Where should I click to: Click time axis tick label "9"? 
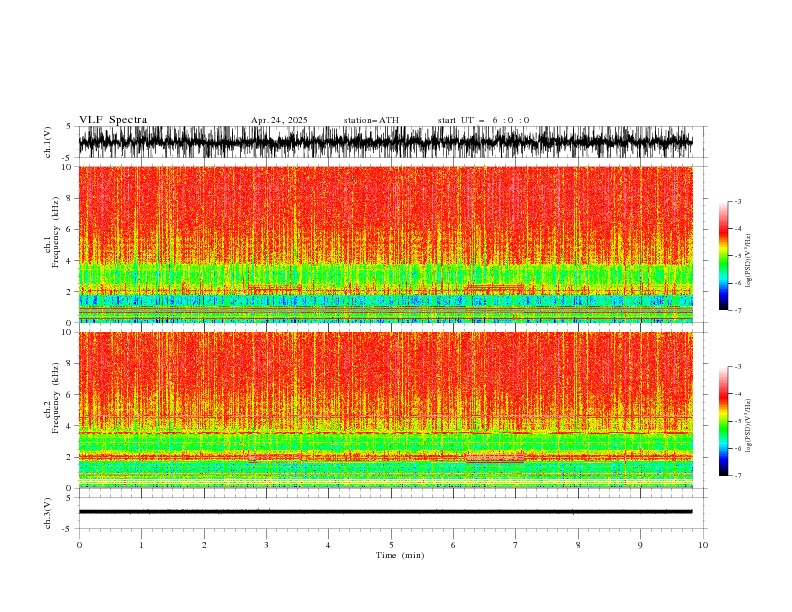(x=640, y=545)
